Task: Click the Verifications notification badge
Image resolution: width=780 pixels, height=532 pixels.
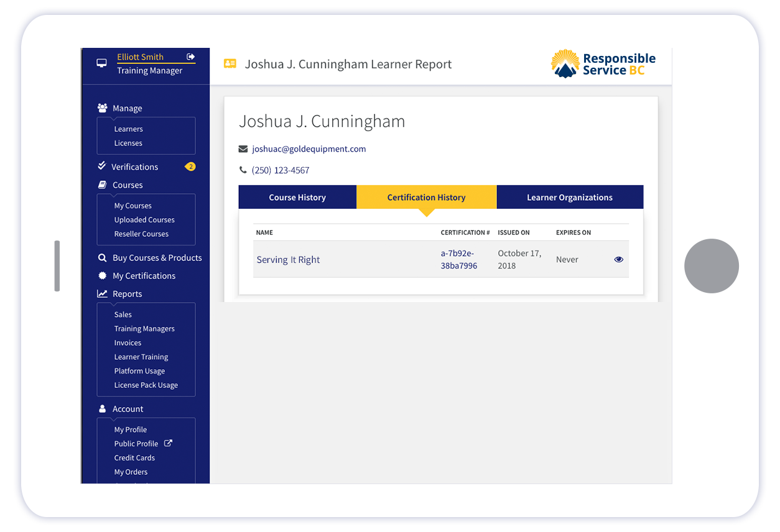Action: pos(190,167)
